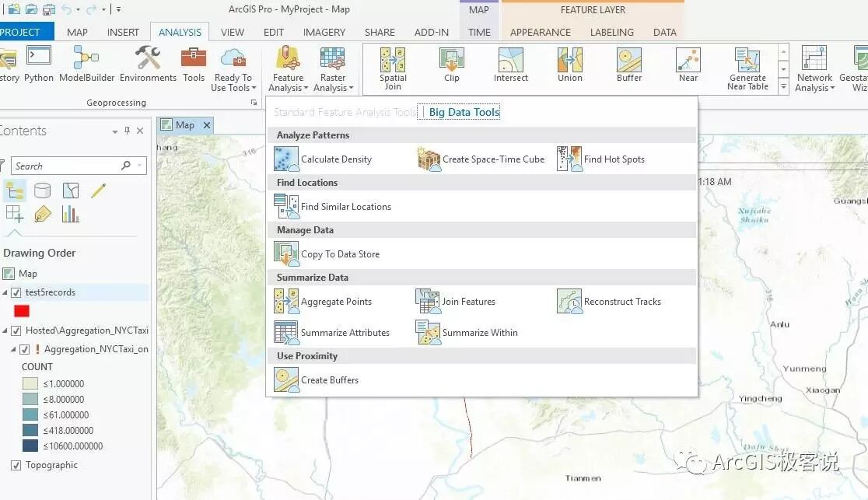Open Find Similar Locations tool
868x500 pixels.
333,207
